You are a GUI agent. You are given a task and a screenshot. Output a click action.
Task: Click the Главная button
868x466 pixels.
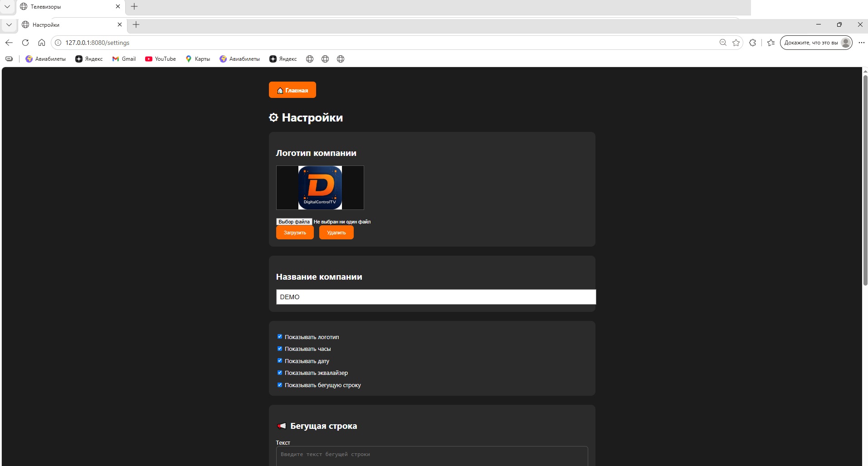pyautogui.click(x=293, y=90)
